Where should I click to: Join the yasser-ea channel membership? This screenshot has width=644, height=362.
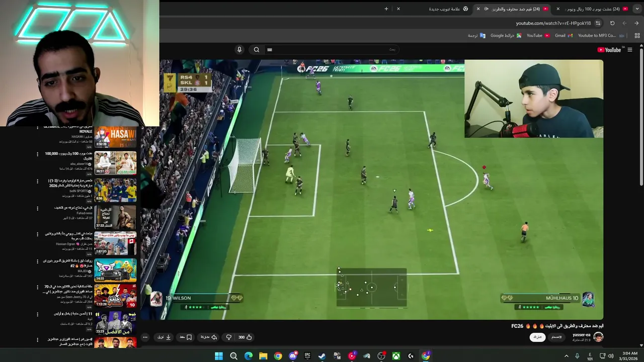pos(556,337)
